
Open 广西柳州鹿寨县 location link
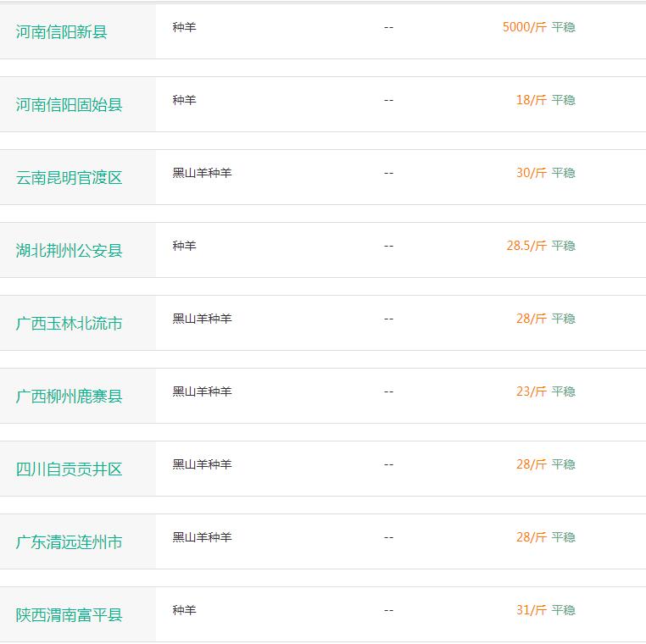pos(70,396)
